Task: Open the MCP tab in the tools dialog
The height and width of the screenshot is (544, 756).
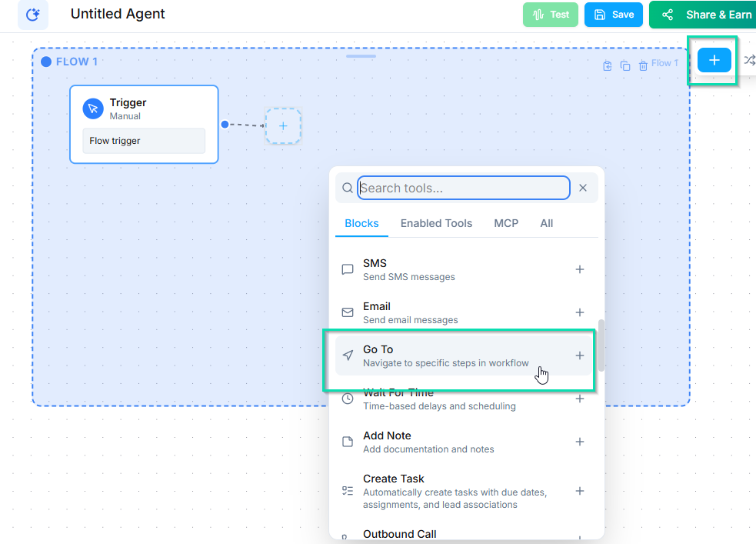Action: pyautogui.click(x=506, y=223)
